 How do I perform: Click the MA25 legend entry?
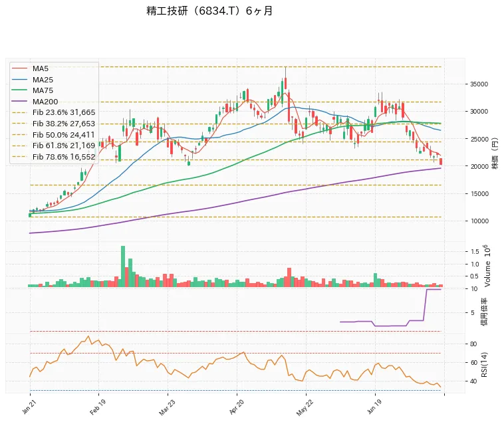click(33, 80)
